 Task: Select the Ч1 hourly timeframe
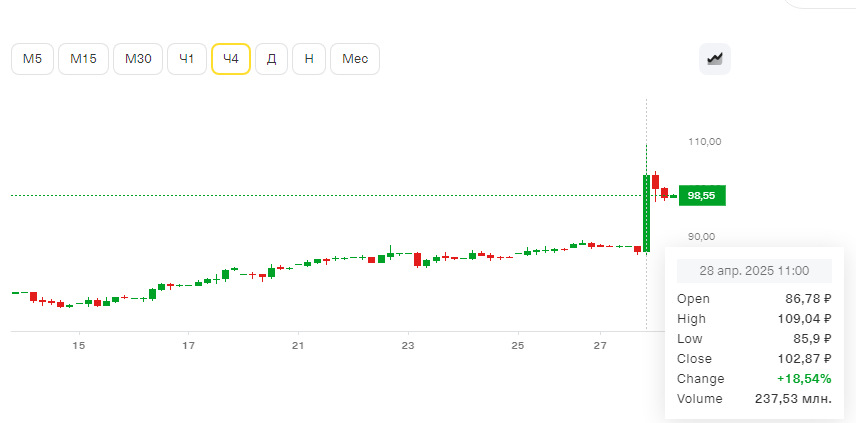pos(187,59)
